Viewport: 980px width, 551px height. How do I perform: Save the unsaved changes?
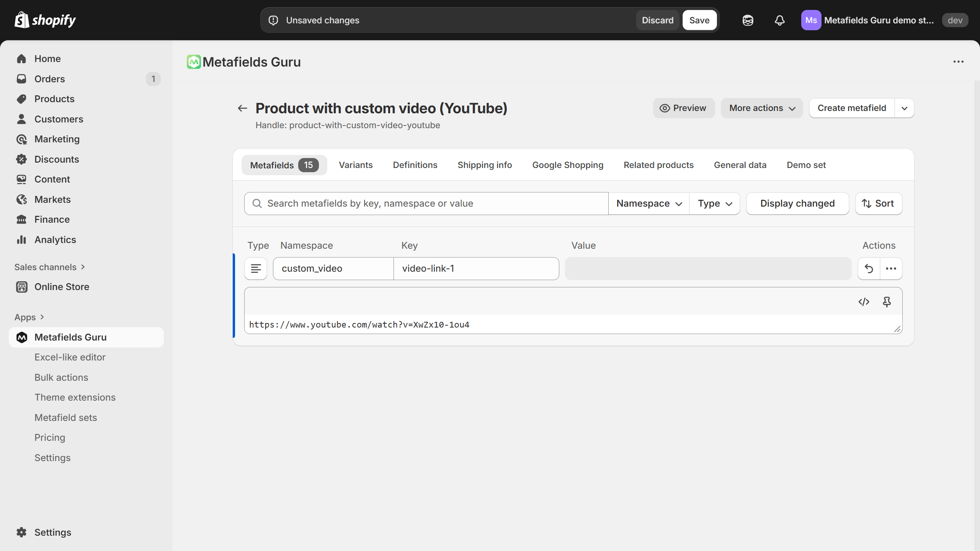click(x=699, y=20)
